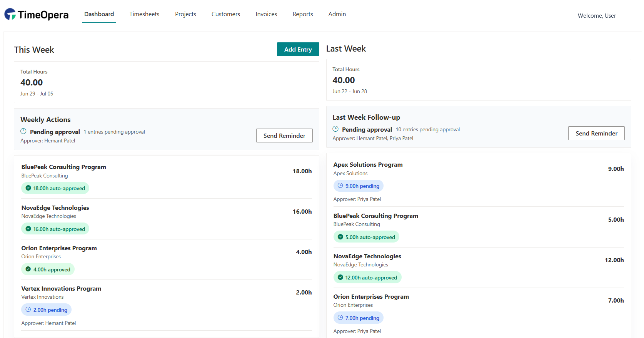The image size is (644, 338).
Task: Click the 16.00h value for NovaEdge Technologies
Action: click(302, 211)
